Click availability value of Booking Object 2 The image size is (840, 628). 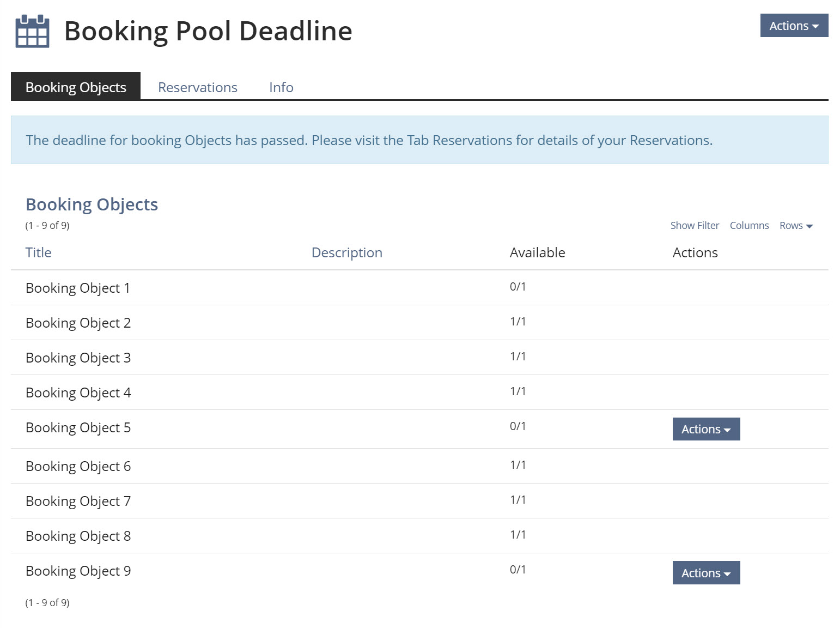click(518, 322)
